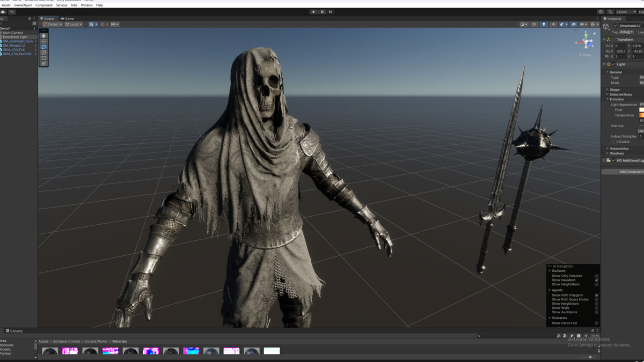
Task: Click the Step frame button
Action: point(330,12)
